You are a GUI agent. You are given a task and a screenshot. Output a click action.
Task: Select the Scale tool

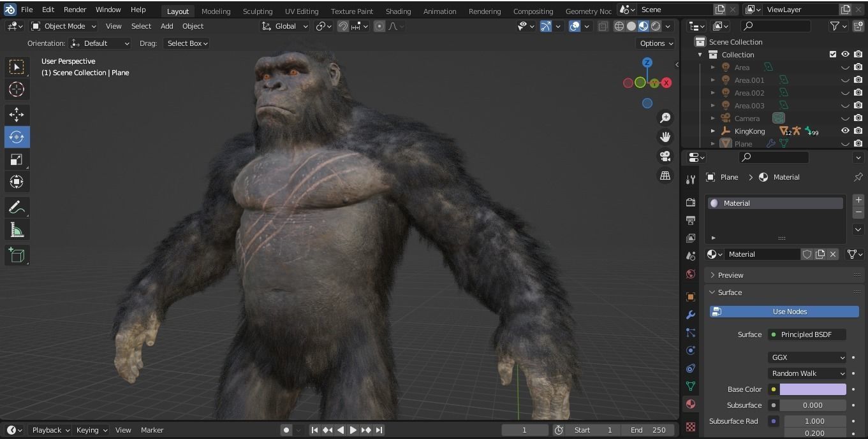tap(17, 159)
